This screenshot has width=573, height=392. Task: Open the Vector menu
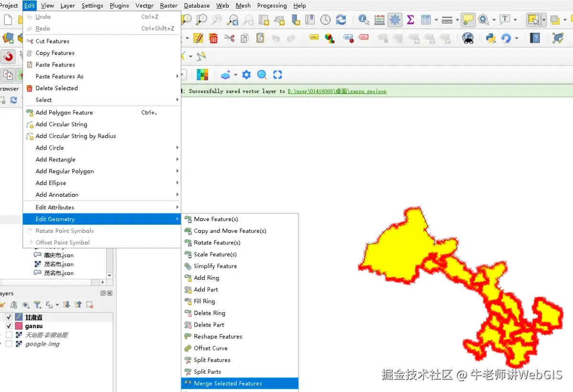click(x=144, y=6)
